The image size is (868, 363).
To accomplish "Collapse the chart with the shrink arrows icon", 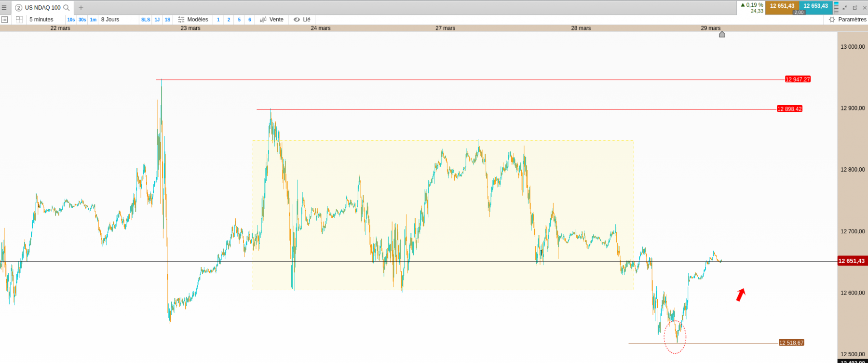I will coord(845,8).
